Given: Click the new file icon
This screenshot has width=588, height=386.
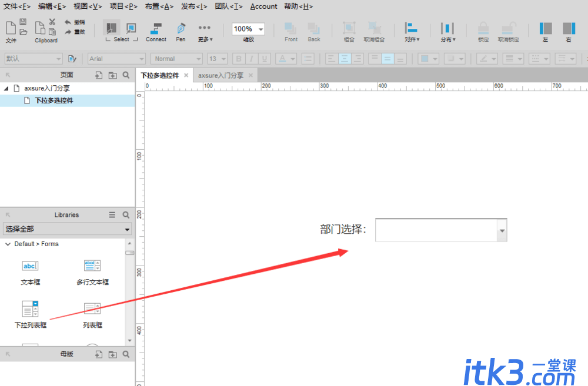Looking at the screenshot, I should point(11,28).
